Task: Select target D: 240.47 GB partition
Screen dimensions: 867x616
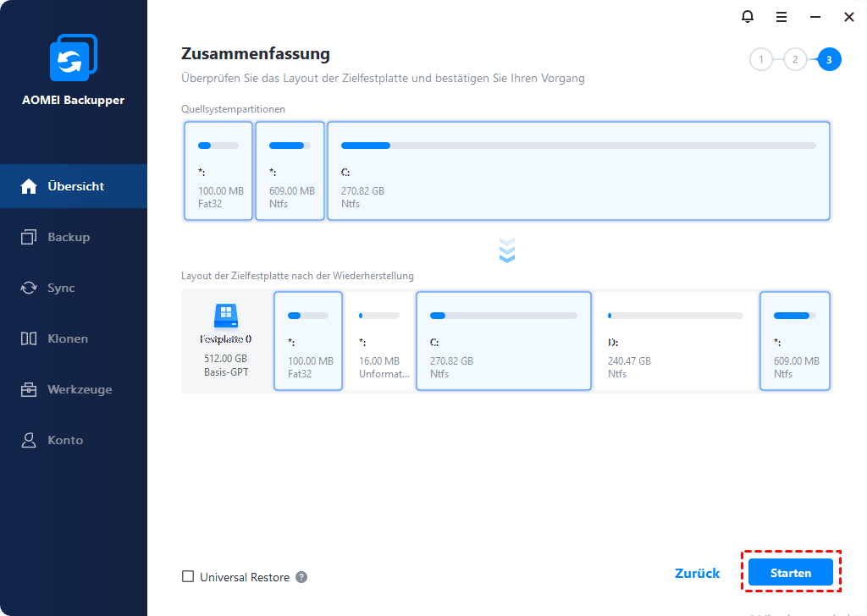Action: click(675, 341)
